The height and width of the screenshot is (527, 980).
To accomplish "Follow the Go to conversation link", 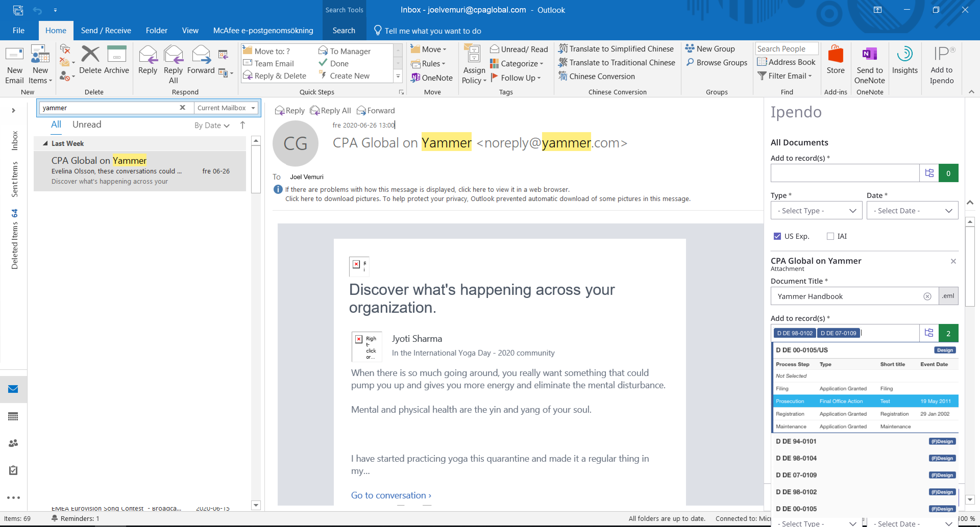I will point(391,495).
